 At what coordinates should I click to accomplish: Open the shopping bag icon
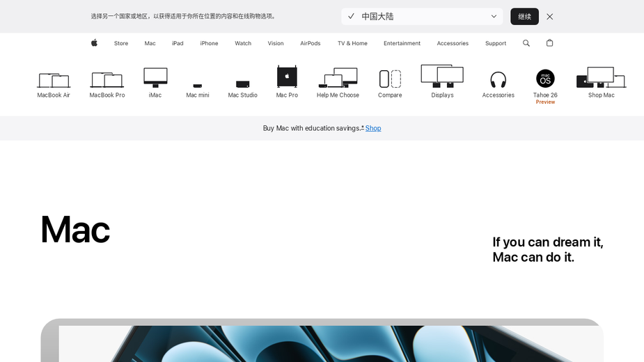[x=549, y=42]
